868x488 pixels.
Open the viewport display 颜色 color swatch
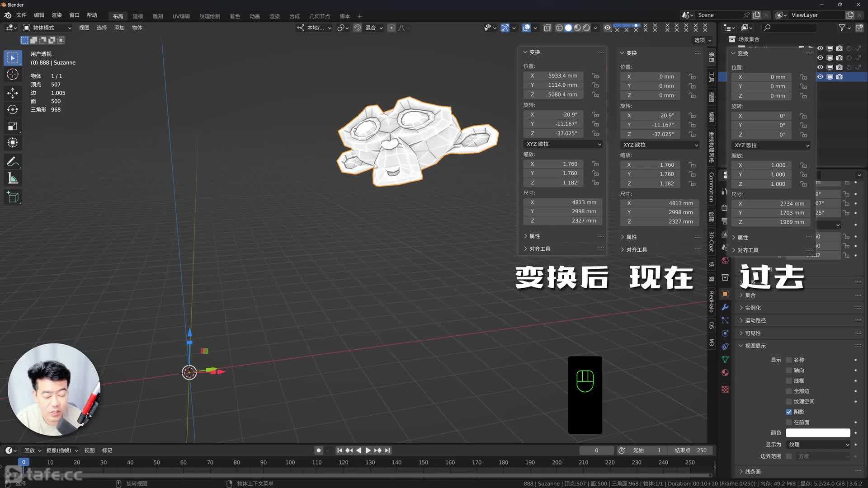[817, 432]
